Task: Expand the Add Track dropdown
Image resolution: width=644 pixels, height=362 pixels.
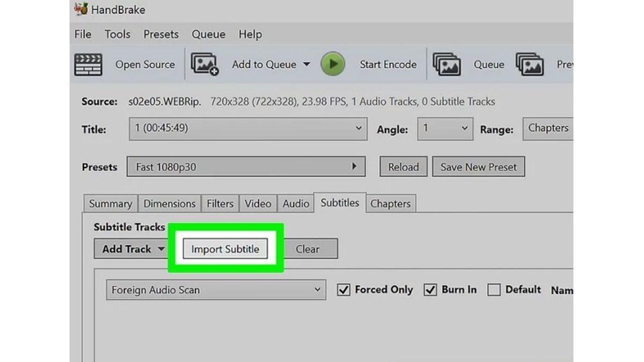Action: [131, 249]
